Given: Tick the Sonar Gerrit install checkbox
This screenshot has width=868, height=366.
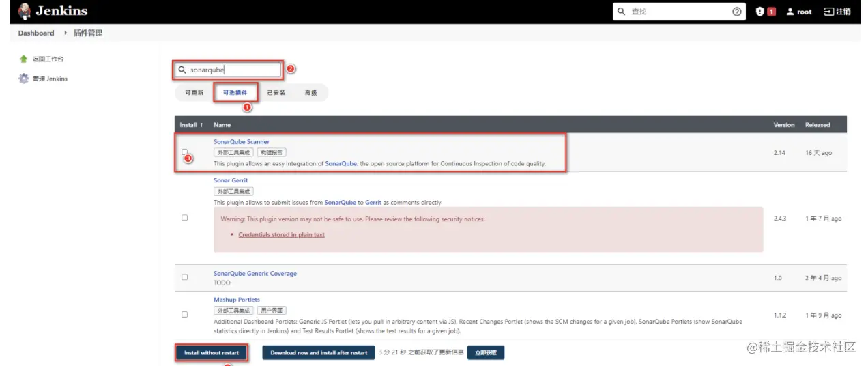Looking at the screenshot, I should 184,218.
